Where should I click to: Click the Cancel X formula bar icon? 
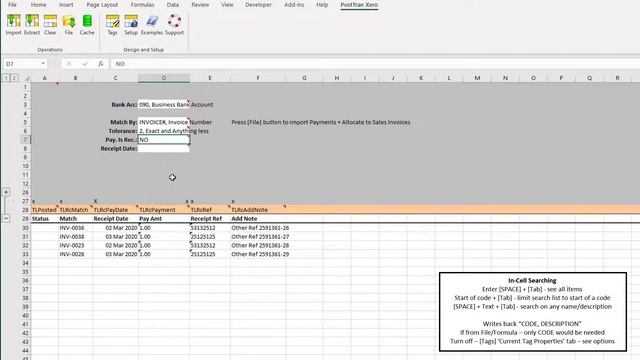click(x=69, y=64)
